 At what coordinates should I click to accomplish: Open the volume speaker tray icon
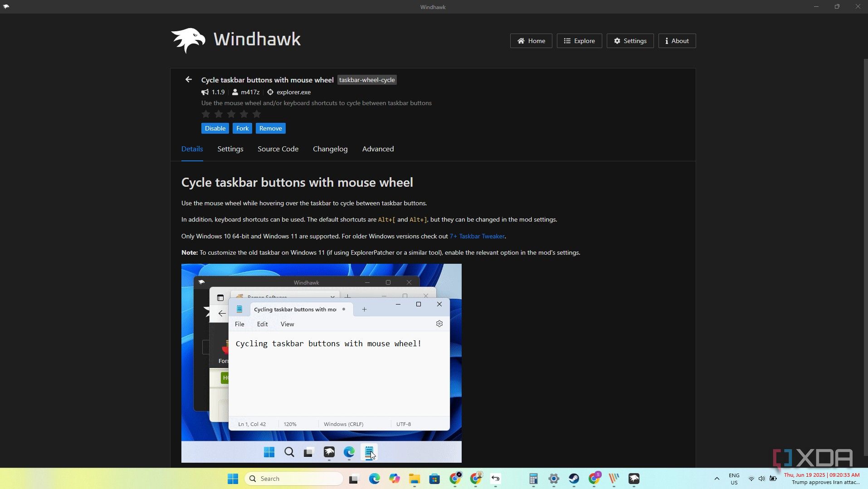pyautogui.click(x=762, y=479)
